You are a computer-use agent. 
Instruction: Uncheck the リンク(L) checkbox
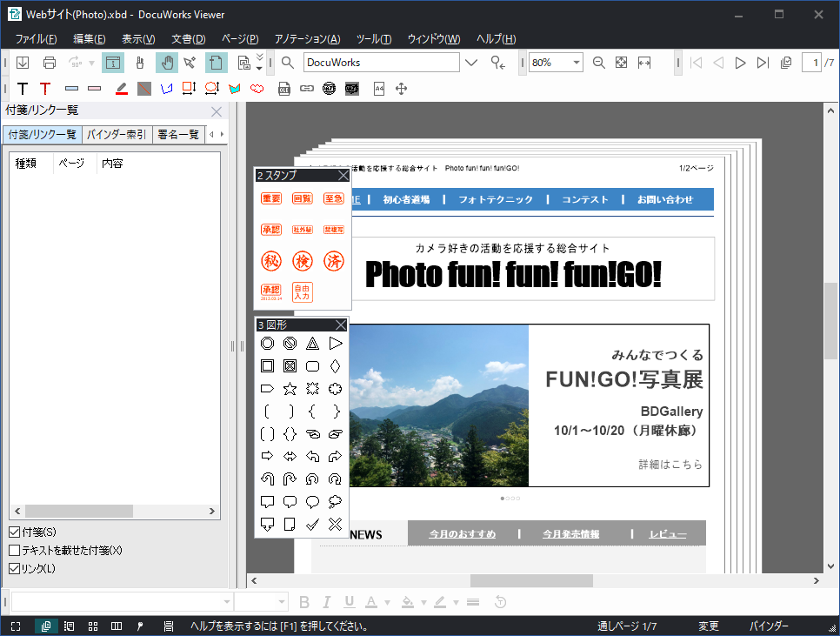coord(16,566)
